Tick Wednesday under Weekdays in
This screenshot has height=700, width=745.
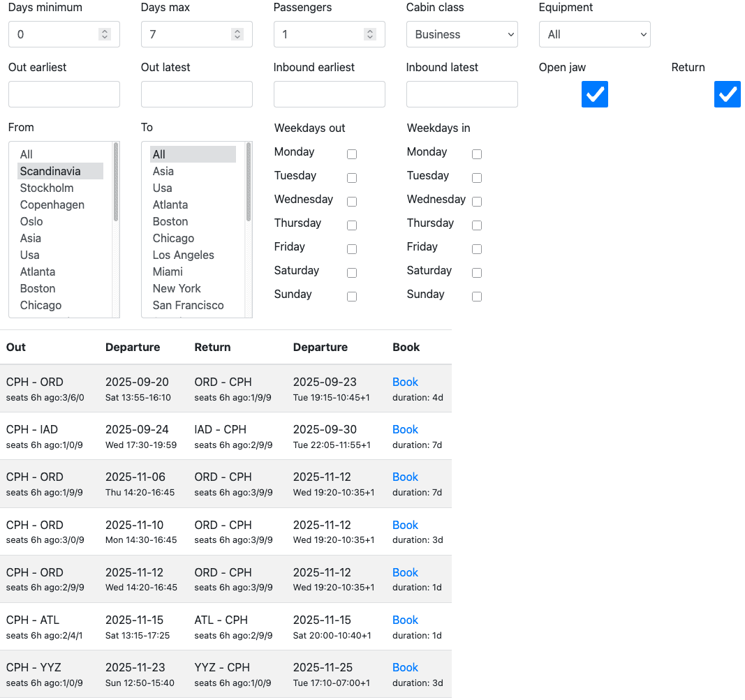(x=477, y=202)
